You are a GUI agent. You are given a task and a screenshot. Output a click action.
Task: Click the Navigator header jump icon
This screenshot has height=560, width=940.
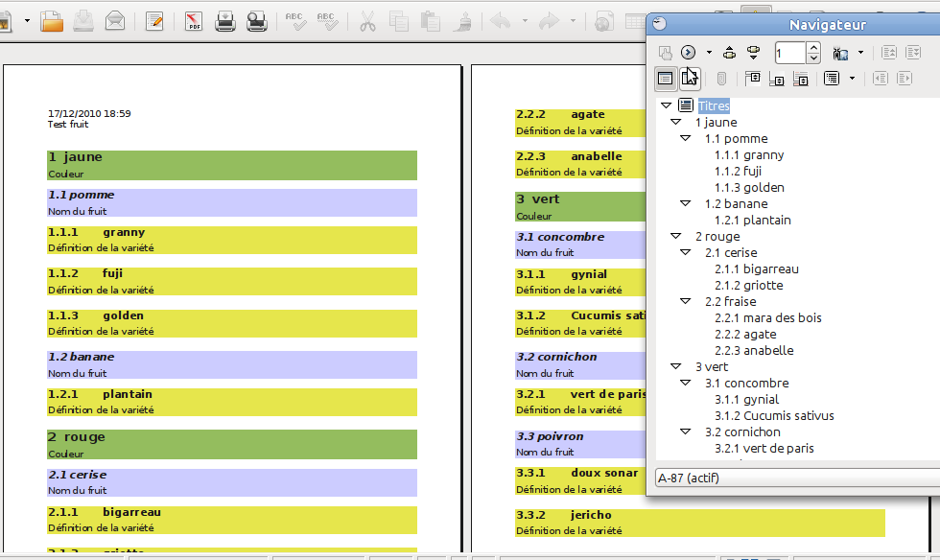point(752,79)
